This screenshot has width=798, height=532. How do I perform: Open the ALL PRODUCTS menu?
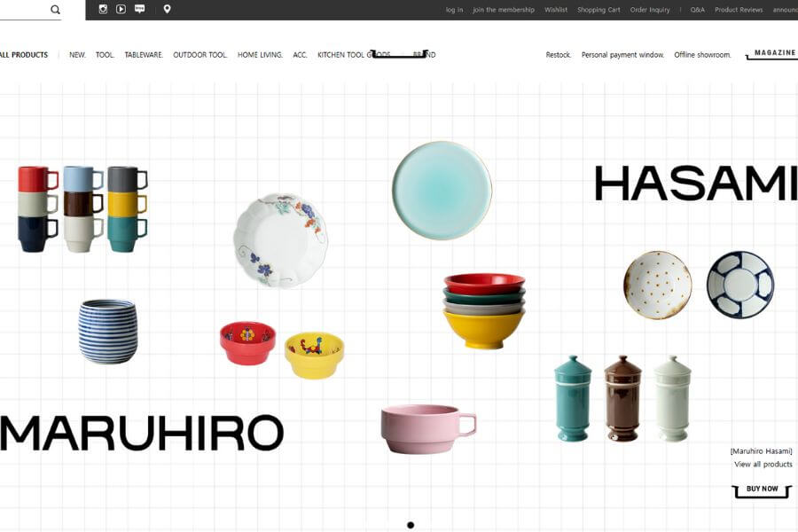tap(24, 55)
